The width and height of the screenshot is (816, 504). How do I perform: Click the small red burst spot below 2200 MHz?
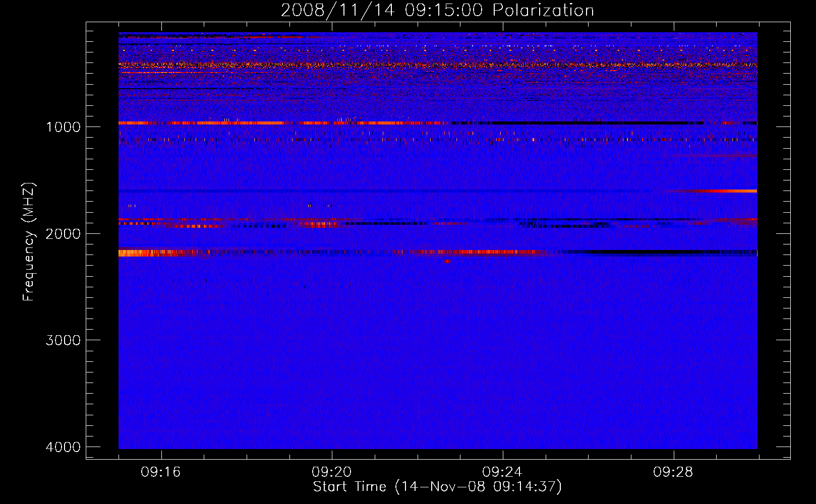[x=447, y=261]
